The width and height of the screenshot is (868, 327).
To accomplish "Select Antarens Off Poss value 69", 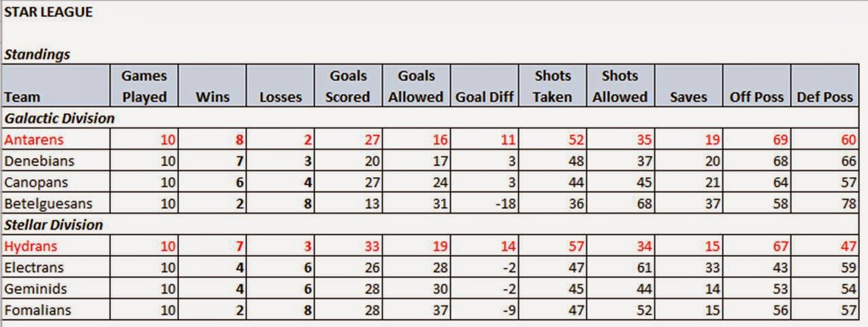I will [x=756, y=140].
